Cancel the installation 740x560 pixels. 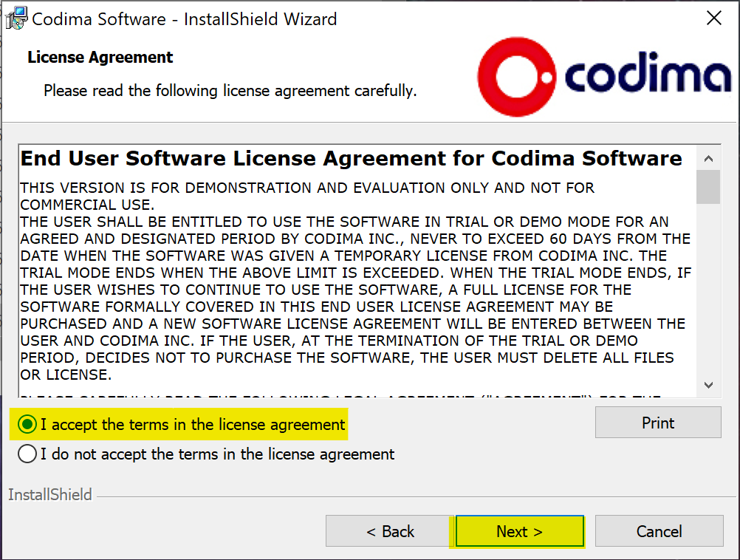pos(659,531)
